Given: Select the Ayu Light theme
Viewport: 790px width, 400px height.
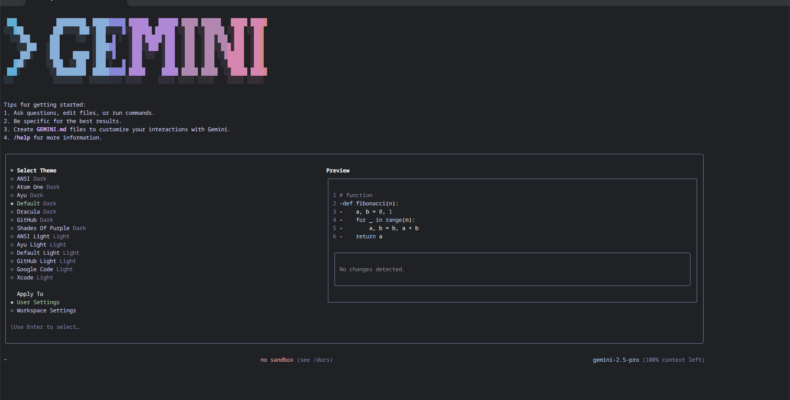Looking at the screenshot, I should coord(38,244).
